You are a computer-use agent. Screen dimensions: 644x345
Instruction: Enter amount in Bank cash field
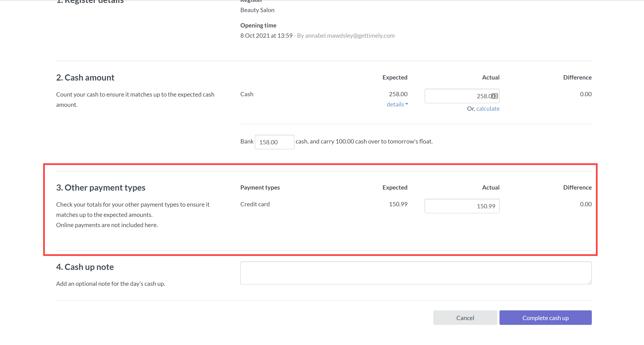pyautogui.click(x=274, y=141)
